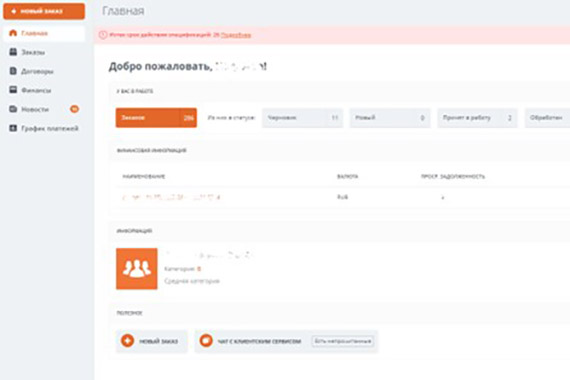The height and width of the screenshot is (380, 570).
Task: Click the Заказы sidebar icon
Action: [13, 52]
